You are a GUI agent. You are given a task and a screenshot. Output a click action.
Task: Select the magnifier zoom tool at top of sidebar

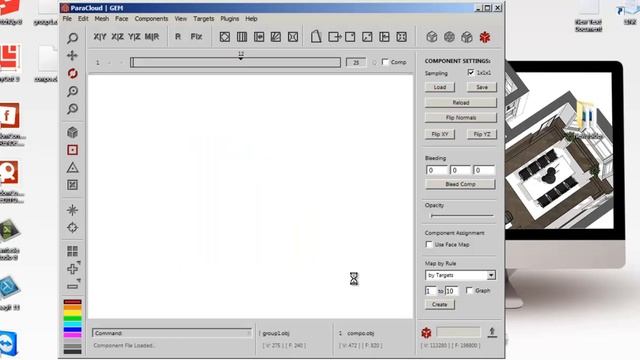(x=73, y=38)
